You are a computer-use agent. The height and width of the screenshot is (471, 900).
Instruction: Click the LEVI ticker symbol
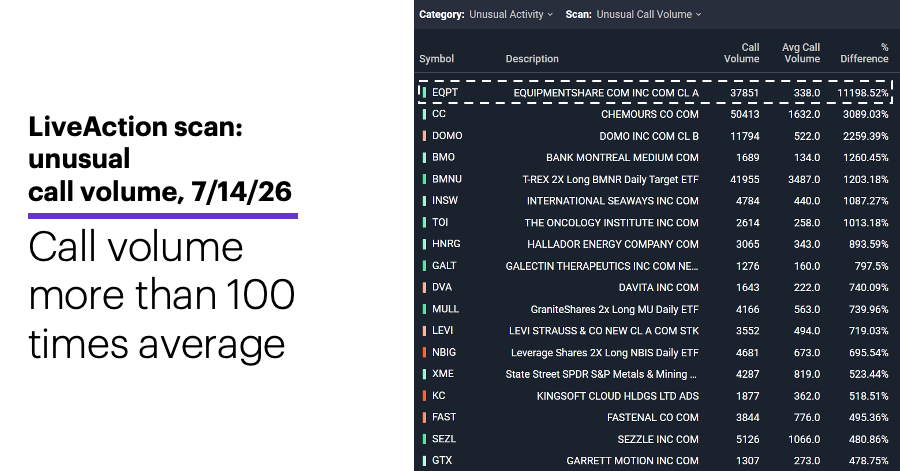coord(443,330)
